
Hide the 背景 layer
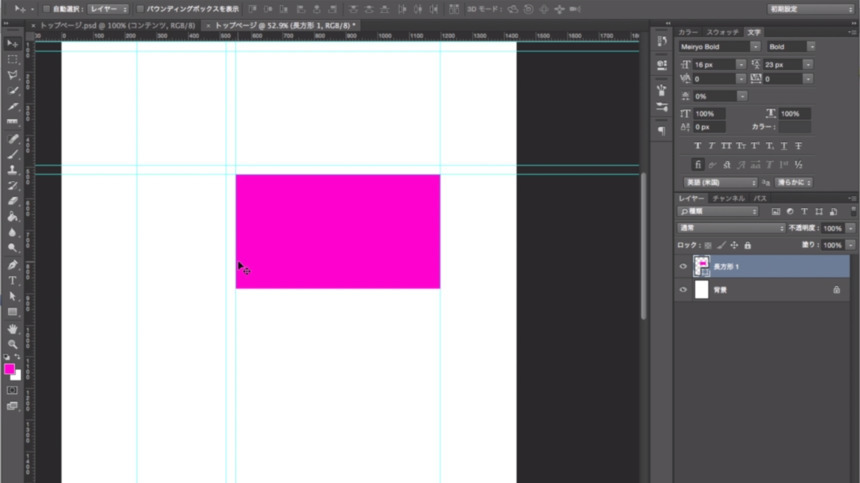(683, 290)
